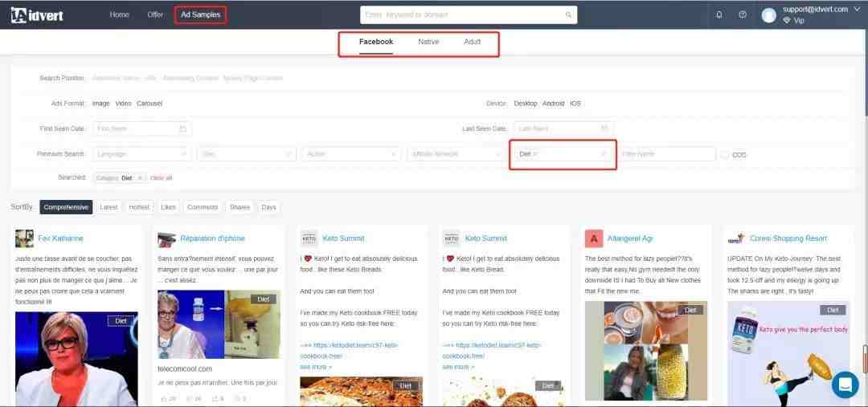Sort by Days
The image size is (868, 407).
(268, 207)
